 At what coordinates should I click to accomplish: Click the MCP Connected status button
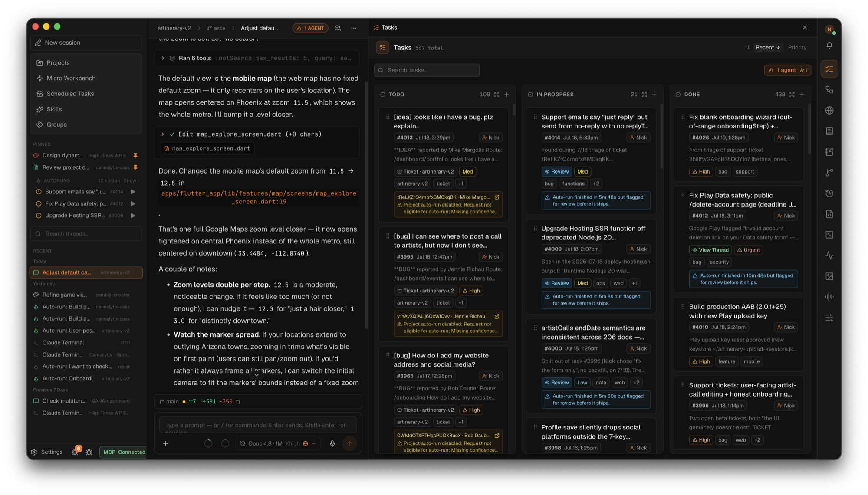tap(123, 452)
